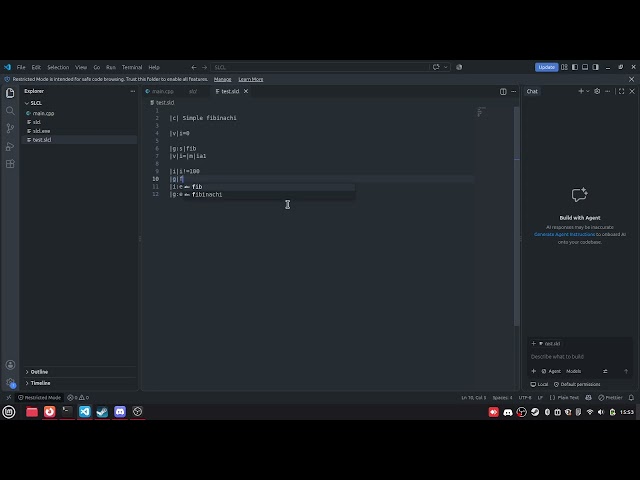Open the Help menu
The height and width of the screenshot is (480, 640).
pos(154,67)
